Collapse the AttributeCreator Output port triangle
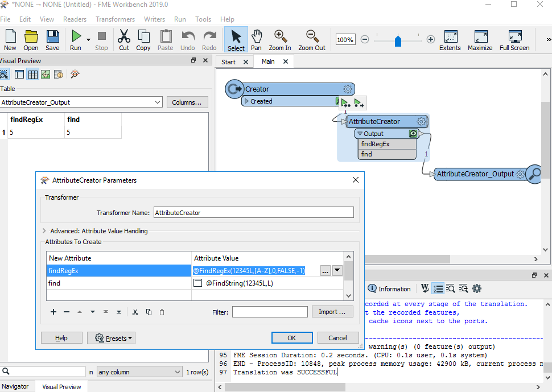 click(x=360, y=134)
